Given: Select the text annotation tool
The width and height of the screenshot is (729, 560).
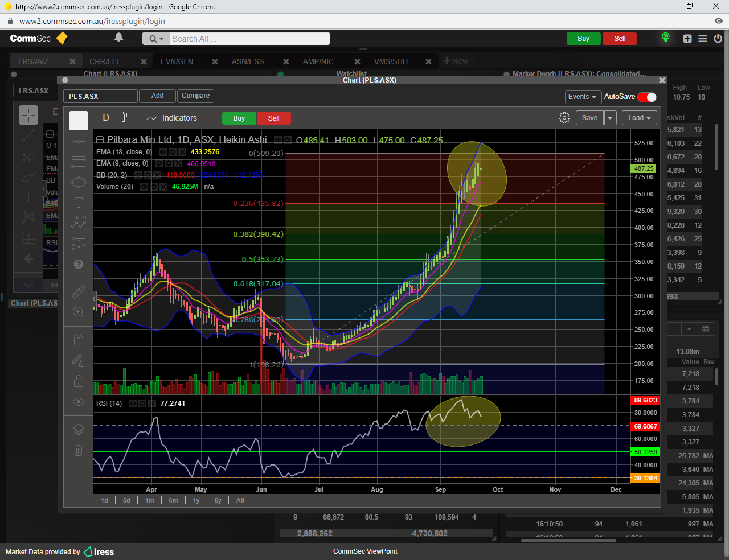Looking at the screenshot, I should (x=79, y=203).
